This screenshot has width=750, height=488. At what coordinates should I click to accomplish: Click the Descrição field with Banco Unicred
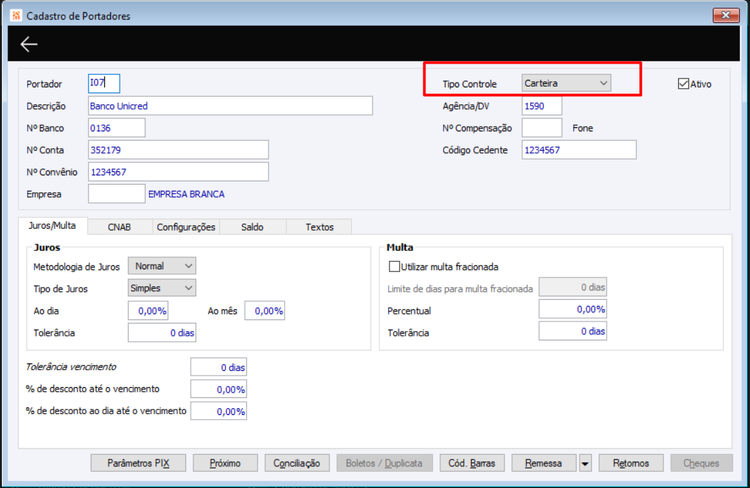[230, 106]
